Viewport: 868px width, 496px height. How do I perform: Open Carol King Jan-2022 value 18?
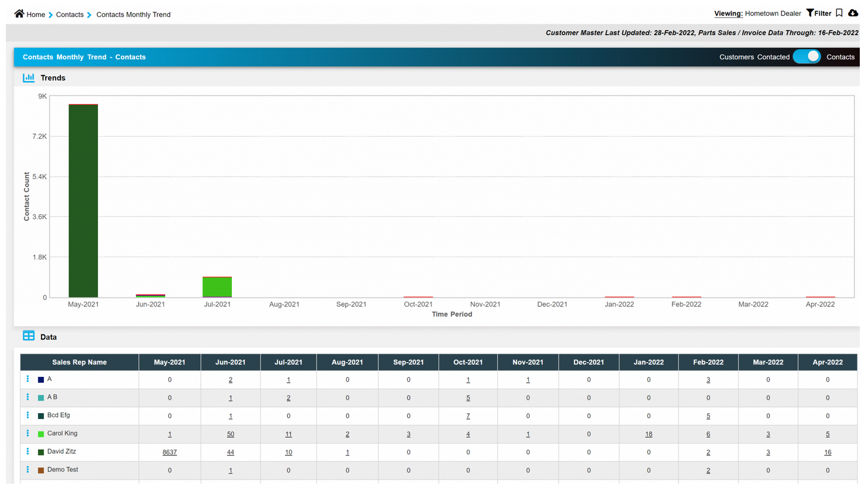coord(649,434)
